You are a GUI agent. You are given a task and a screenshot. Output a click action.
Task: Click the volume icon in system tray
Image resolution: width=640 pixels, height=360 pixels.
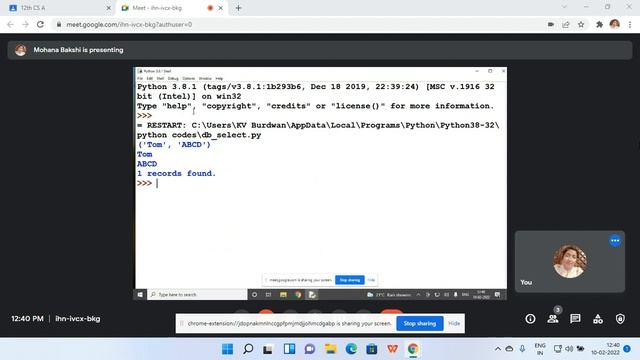(569, 349)
